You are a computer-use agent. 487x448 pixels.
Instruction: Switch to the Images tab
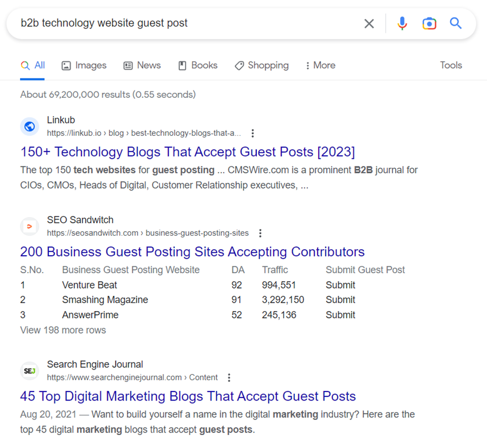[84, 65]
